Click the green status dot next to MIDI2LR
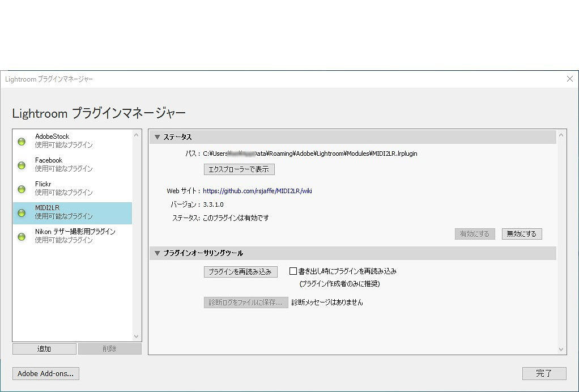Screen dimensions: 579x392 [x=22, y=213]
